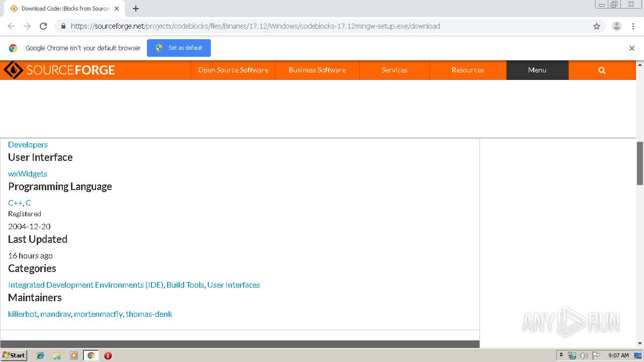The image size is (644, 362).
Task: Open the network tray icon
Action: coord(572,355)
